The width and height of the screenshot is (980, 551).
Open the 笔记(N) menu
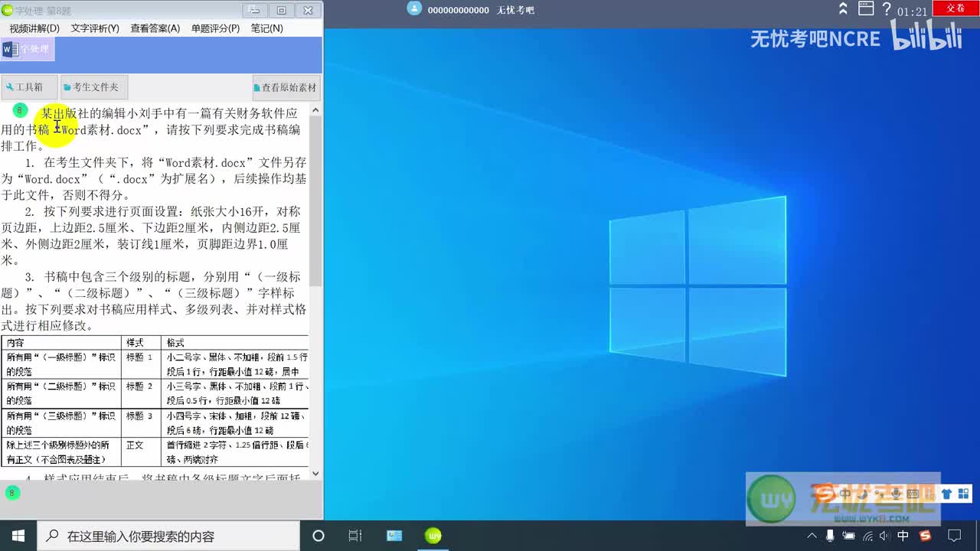click(x=266, y=28)
